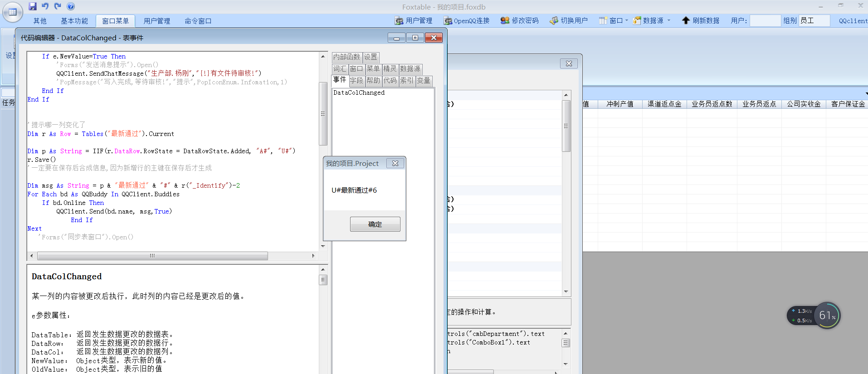This screenshot has width=868, height=374.
Task: Save project via quick-access save icon
Action: (33, 6)
